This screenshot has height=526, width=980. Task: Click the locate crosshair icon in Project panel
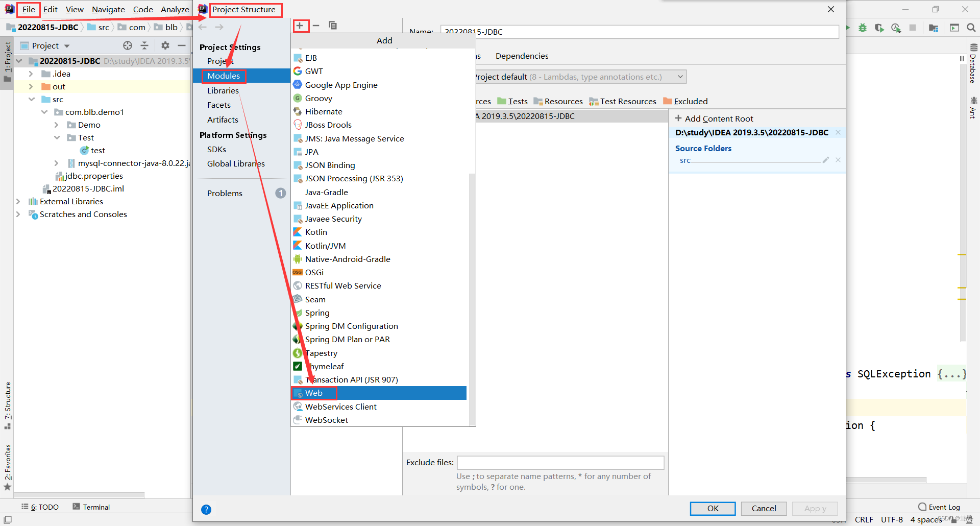128,45
